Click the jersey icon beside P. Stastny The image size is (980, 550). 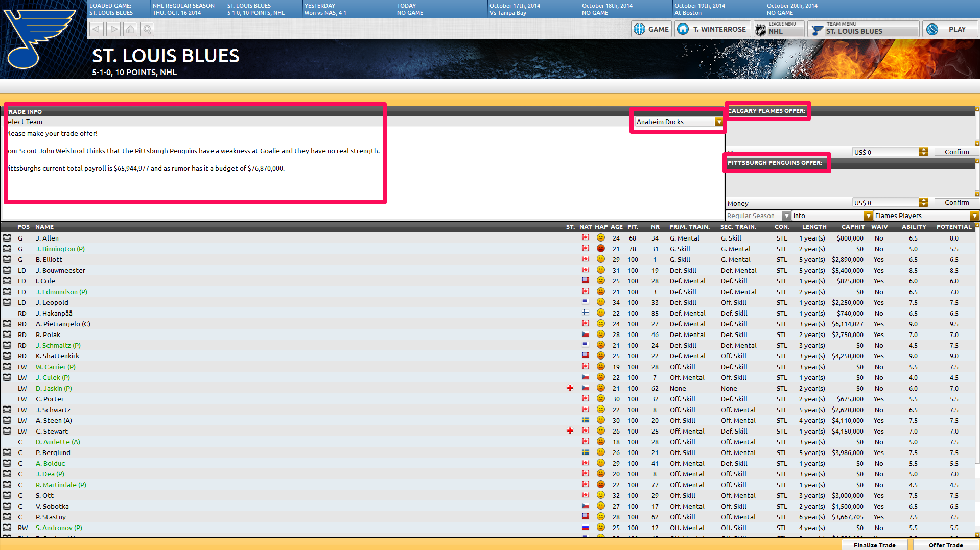point(7,517)
